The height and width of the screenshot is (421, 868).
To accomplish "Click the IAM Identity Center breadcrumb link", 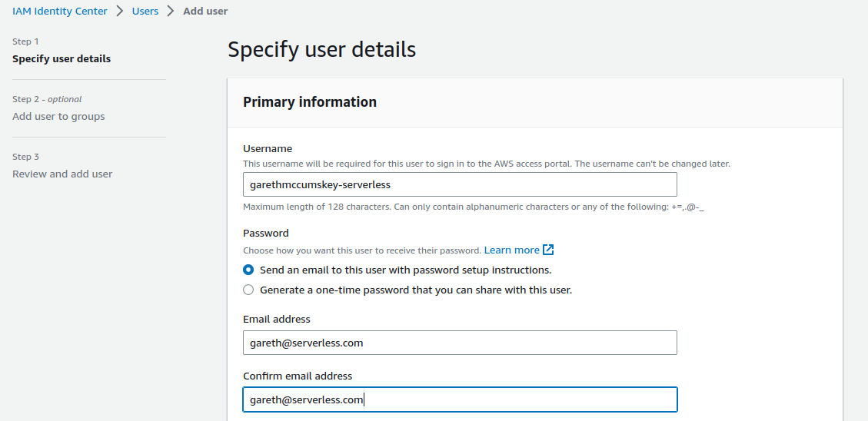I will [x=60, y=12].
